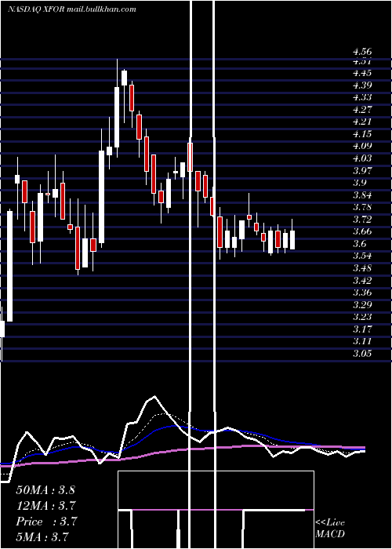Image resolution: width=392 pixels, height=549 pixels.
Task: Select the Price : 3.7 readout
Action: (x=46, y=522)
